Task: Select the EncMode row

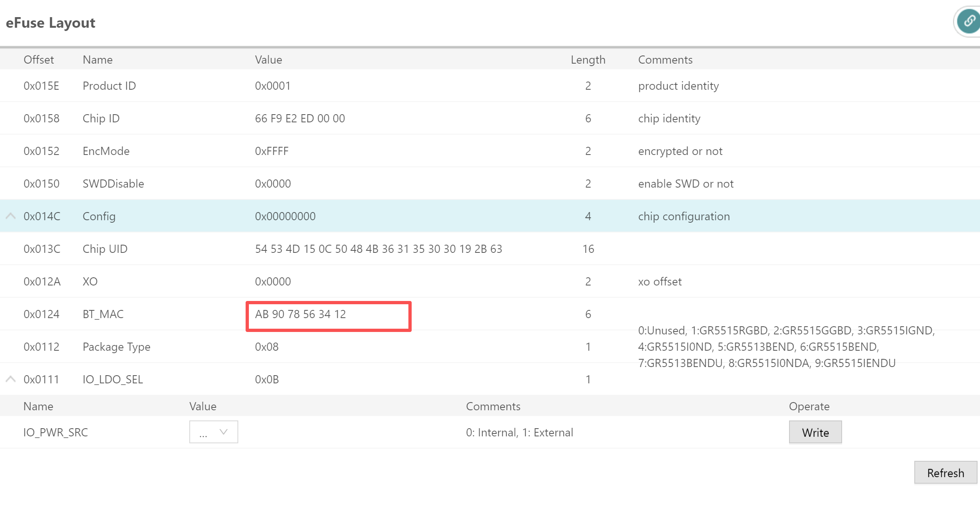Action: pos(490,151)
